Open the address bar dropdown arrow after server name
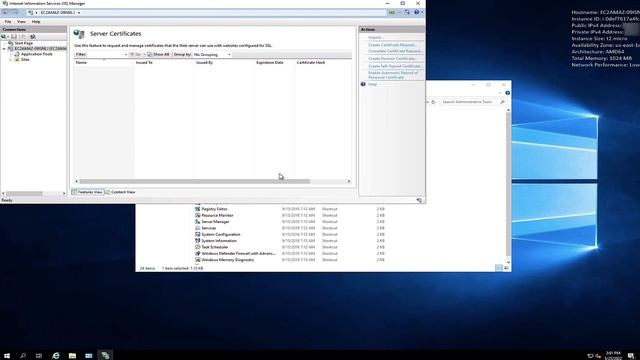 (x=79, y=13)
